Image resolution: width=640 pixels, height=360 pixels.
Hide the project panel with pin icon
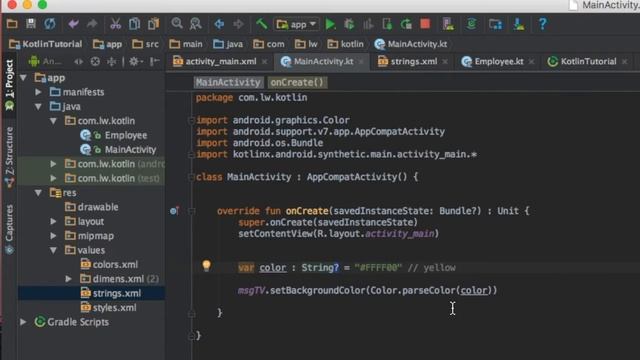pyautogui.click(x=154, y=62)
